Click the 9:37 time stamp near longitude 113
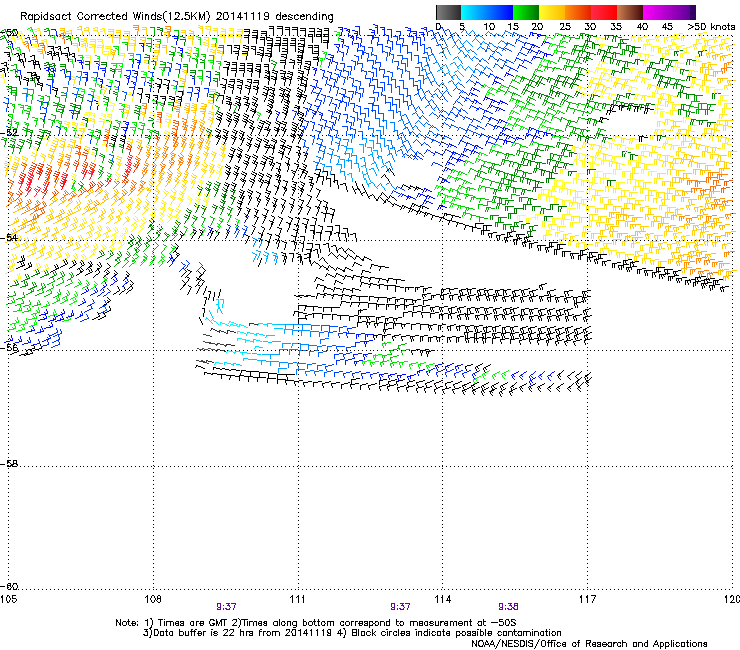This screenshot has width=740, height=650. click(400, 607)
